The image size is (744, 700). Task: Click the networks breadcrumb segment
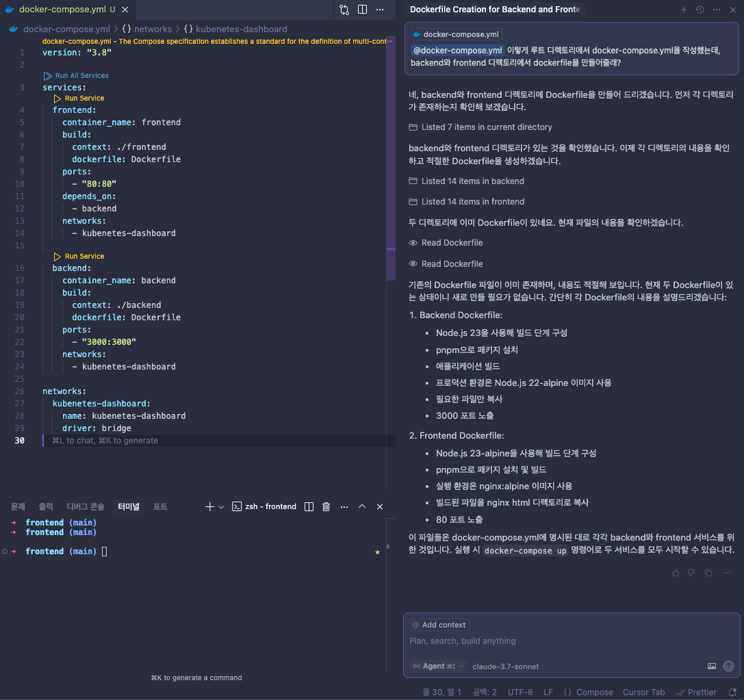pyautogui.click(x=153, y=29)
